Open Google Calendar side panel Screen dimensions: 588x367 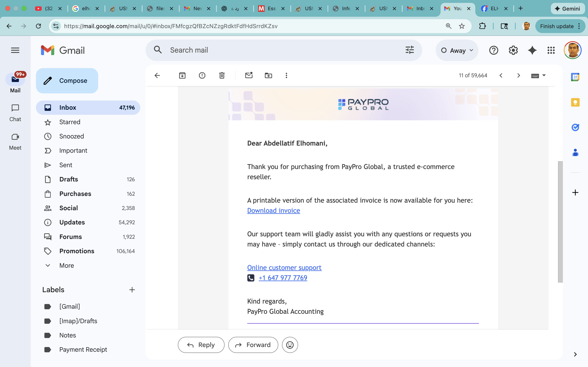click(x=575, y=77)
